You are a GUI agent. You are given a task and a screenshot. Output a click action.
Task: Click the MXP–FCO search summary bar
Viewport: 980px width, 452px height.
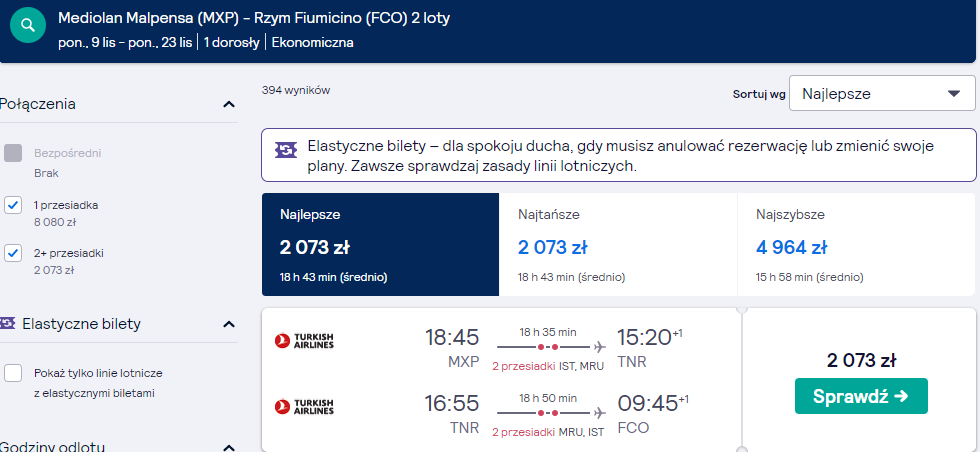click(x=488, y=29)
